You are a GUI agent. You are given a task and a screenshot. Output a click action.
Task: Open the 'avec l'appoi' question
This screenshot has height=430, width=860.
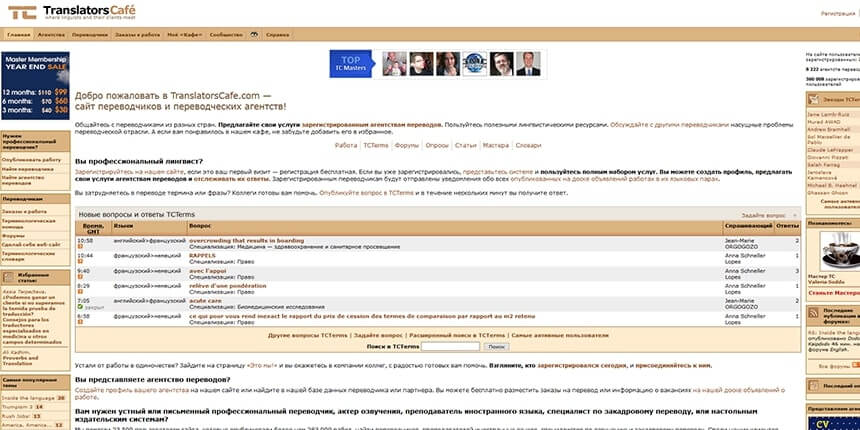pyautogui.click(x=208, y=270)
